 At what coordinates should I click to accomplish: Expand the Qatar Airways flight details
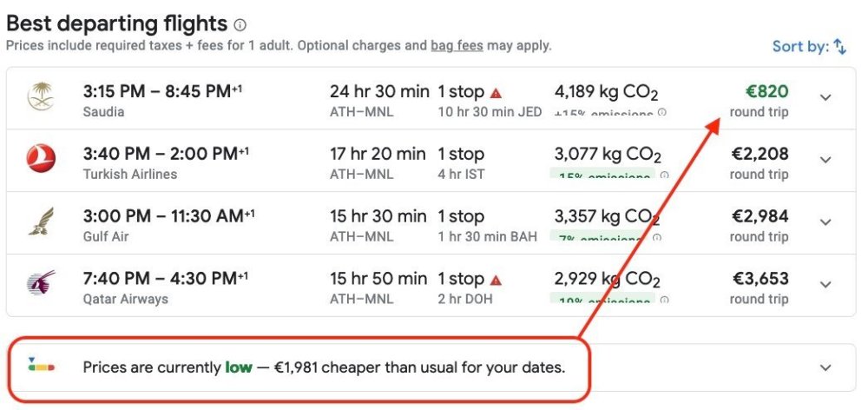click(x=825, y=285)
